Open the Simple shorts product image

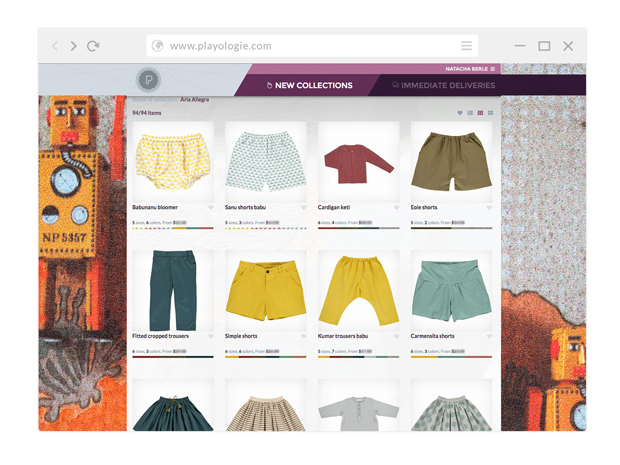[x=266, y=291]
